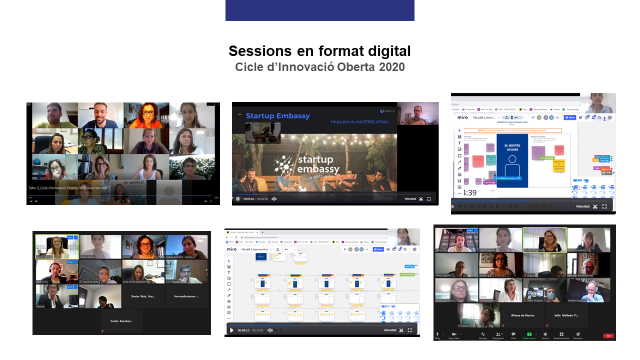
Task: Open Breakout Rooms in Zoom toolbar
Action: tap(562, 334)
